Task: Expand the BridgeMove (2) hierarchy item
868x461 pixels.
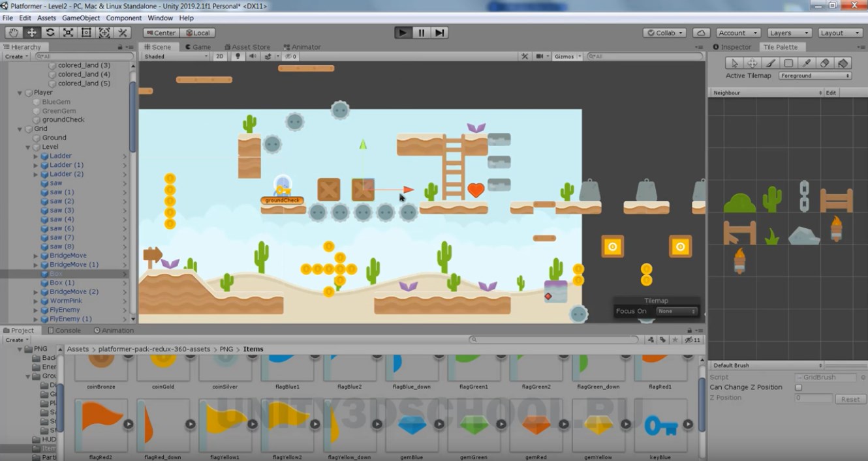Action: pos(36,292)
